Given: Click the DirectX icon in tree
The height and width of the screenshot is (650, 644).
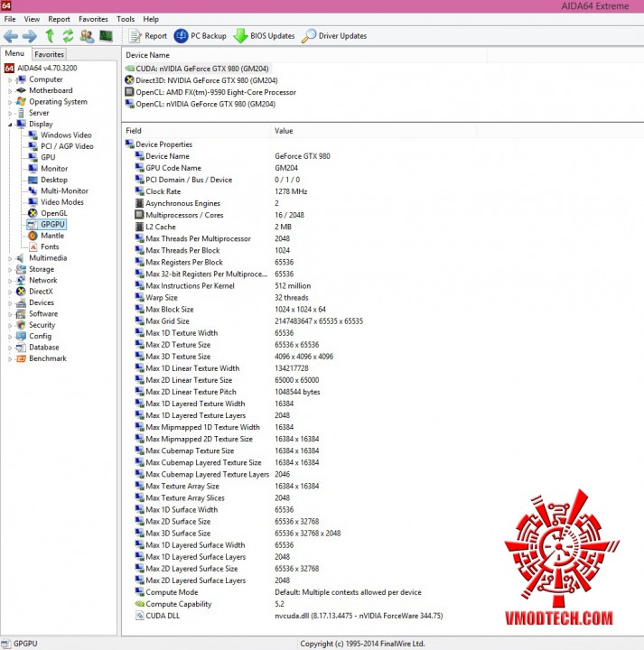Looking at the screenshot, I should 21,292.
